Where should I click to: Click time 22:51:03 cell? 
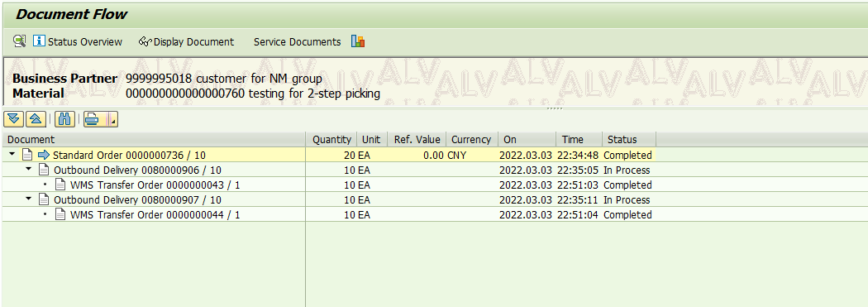577,185
